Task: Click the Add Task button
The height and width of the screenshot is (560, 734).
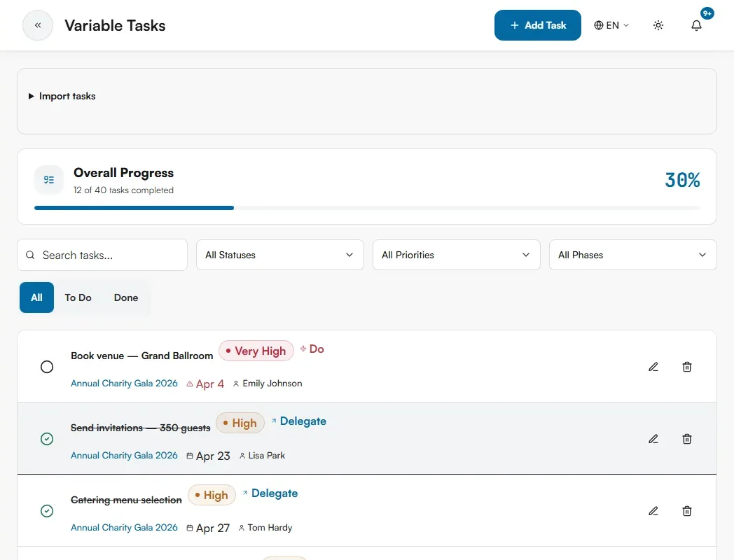Action: (537, 25)
